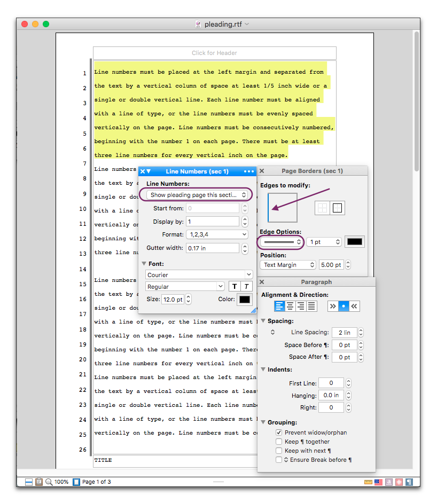Viewport: 437px width, 504px height.
Task: Close the Paragraph palette
Action: 262,282
